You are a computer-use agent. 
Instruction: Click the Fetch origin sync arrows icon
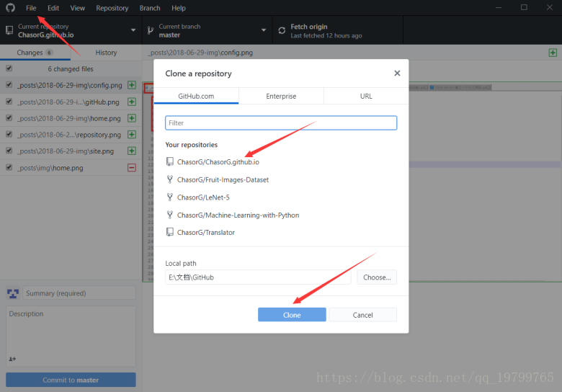point(282,30)
